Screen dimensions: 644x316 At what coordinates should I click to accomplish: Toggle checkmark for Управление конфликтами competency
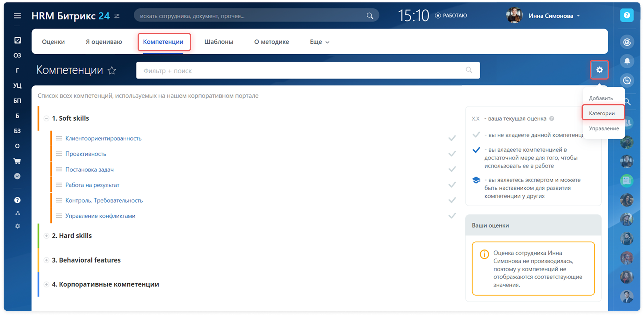(x=452, y=216)
